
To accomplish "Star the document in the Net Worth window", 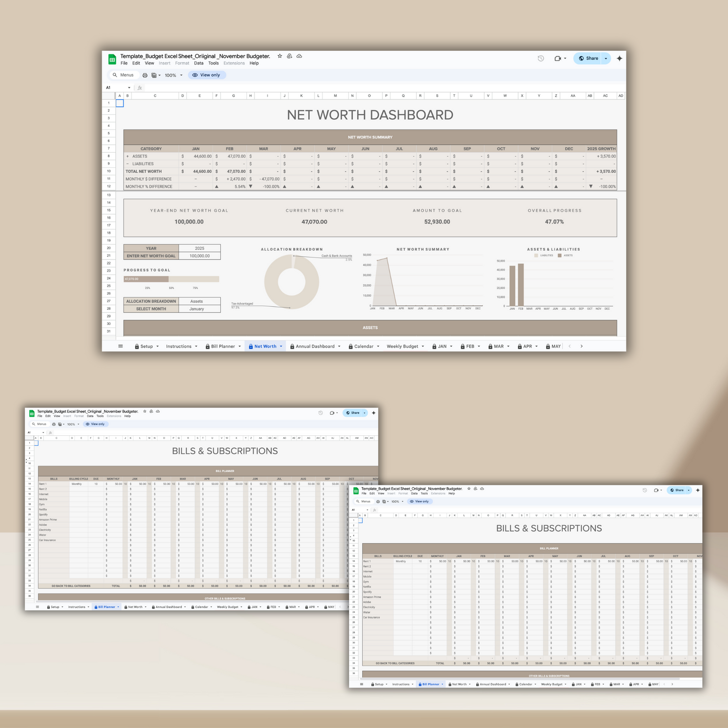I will [280, 56].
